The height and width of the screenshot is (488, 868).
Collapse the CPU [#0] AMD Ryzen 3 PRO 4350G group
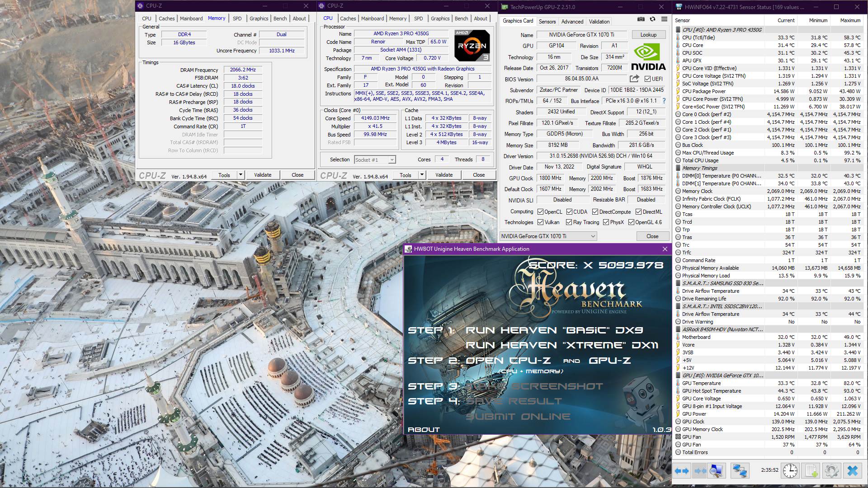pos(678,30)
